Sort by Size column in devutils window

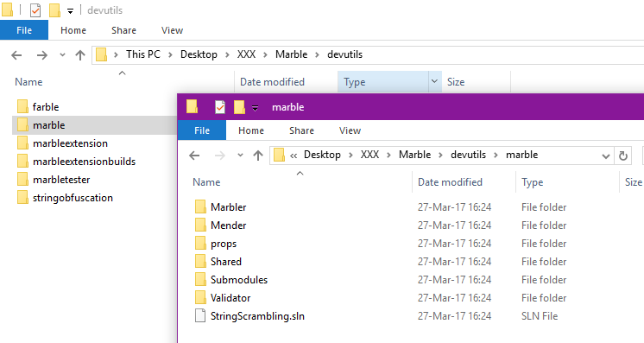(456, 82)
